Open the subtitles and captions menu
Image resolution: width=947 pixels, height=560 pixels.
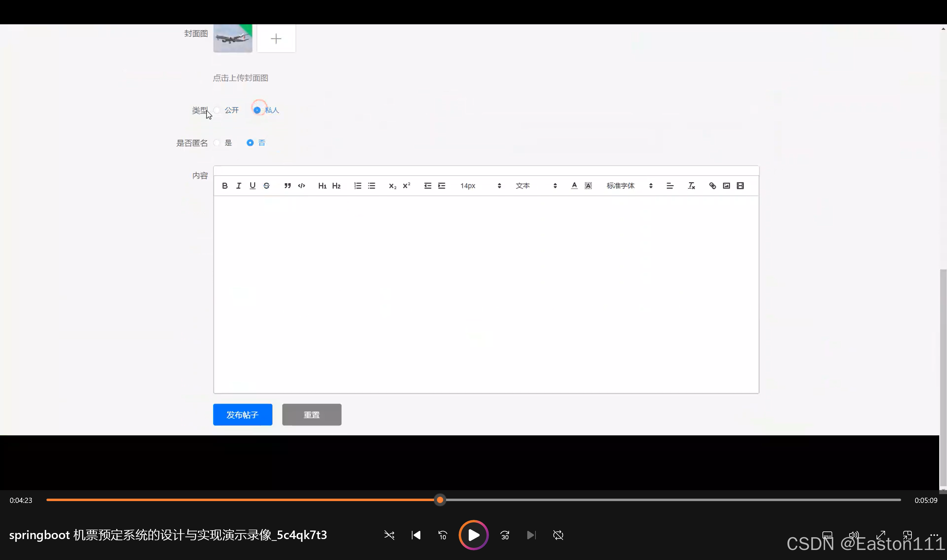(x=827, y=535)
